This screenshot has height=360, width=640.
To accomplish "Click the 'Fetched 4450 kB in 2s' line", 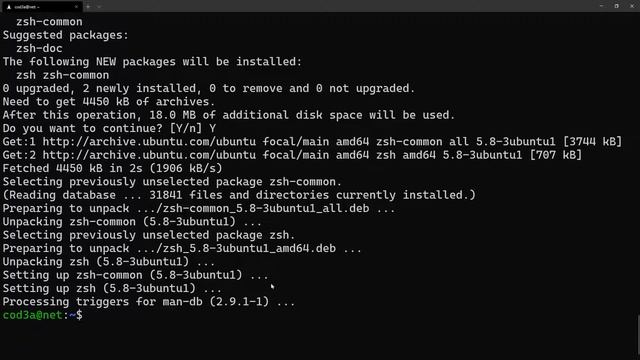I will click(112, 168).
